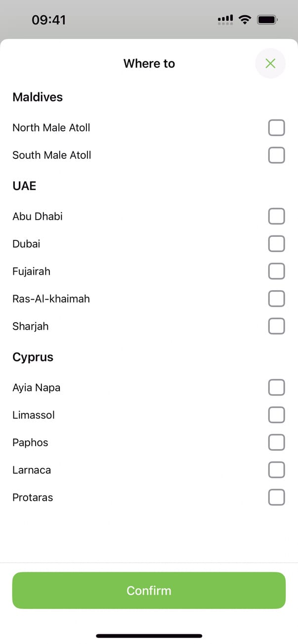Tick the Sharjah checkbox
The image size is (298, 644).
pos(276,326)
